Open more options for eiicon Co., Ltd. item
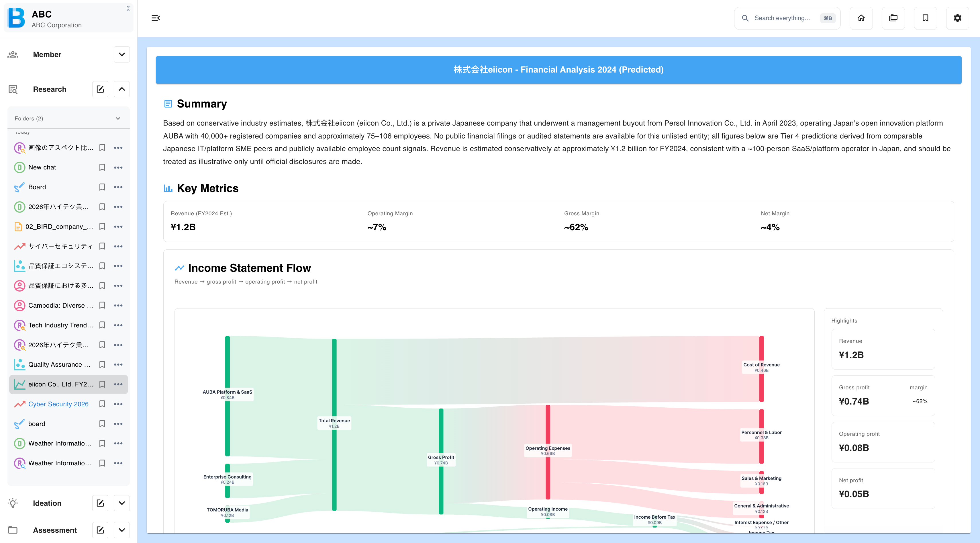The width and height of the screenshot is (980, 543). pos(118,384)
